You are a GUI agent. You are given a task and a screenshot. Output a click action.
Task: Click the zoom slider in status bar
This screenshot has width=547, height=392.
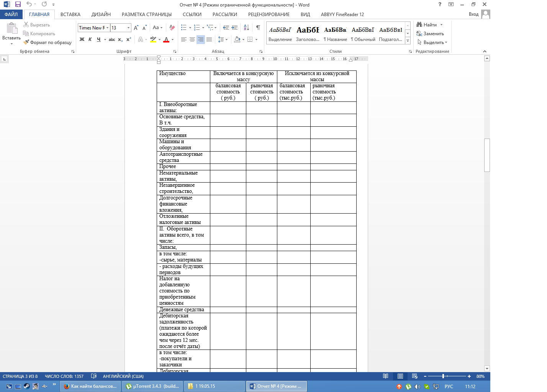coord(443,376)
